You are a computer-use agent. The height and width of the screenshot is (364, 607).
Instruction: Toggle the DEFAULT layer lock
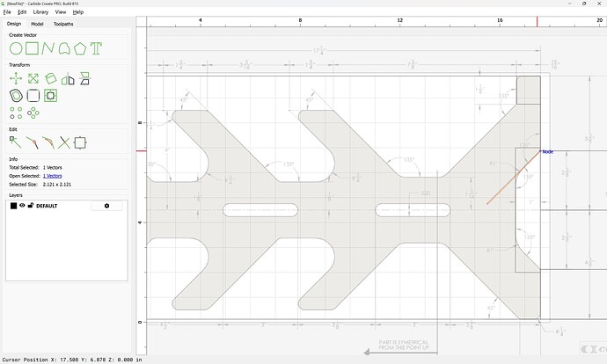pyautogui.click(x=31, y=206)
